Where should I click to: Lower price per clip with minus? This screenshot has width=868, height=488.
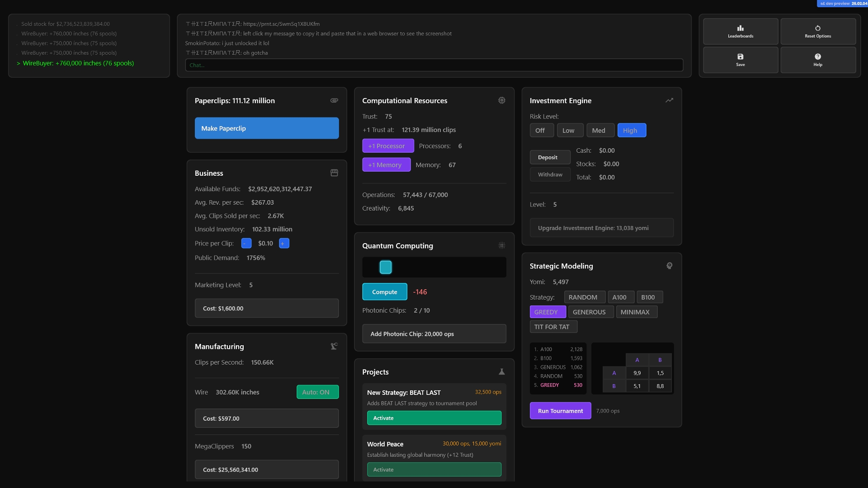click(x=246, y=244)
